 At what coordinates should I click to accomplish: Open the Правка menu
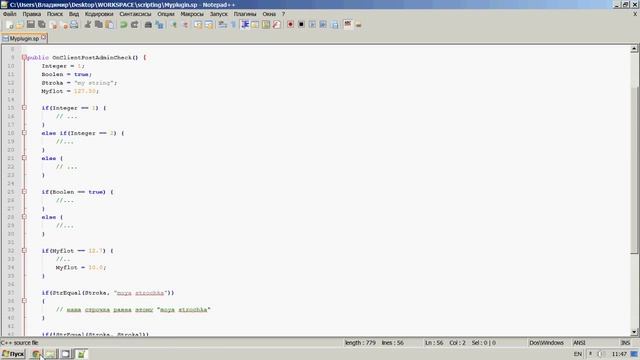pos(31,14)
